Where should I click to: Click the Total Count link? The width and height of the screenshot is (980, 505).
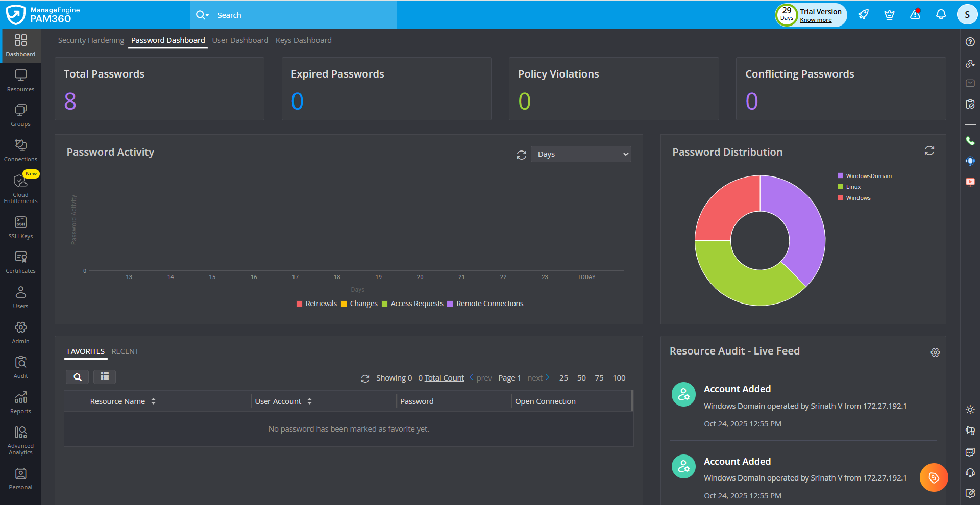(x=444, y=378)
